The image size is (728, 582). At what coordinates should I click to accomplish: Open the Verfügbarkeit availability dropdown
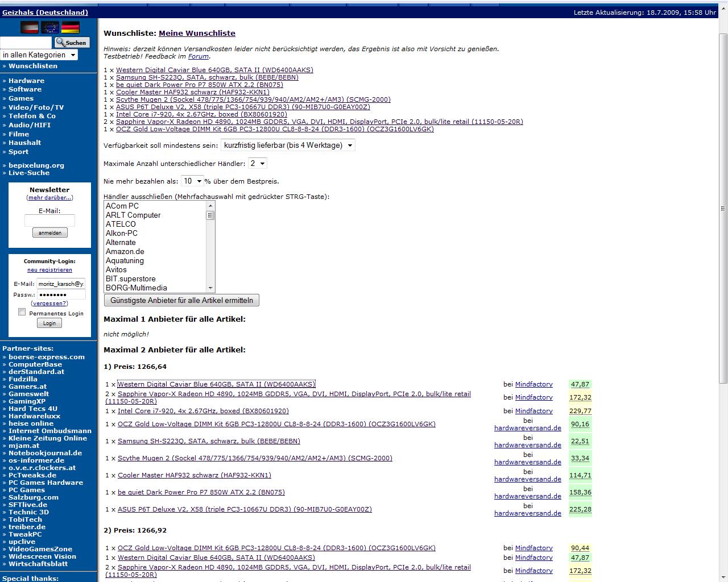pos(288,145)
